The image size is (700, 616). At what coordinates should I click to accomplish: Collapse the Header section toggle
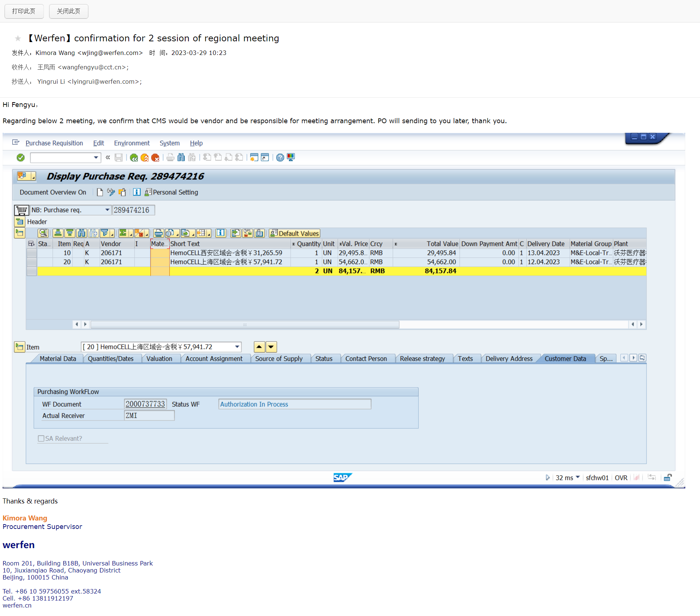tap(20, 222)
